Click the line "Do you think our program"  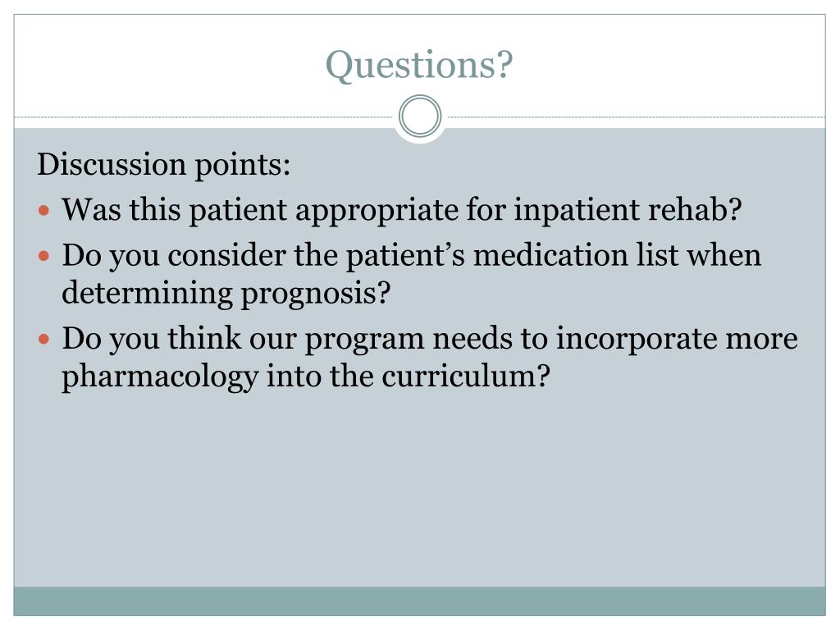[430, 339]
